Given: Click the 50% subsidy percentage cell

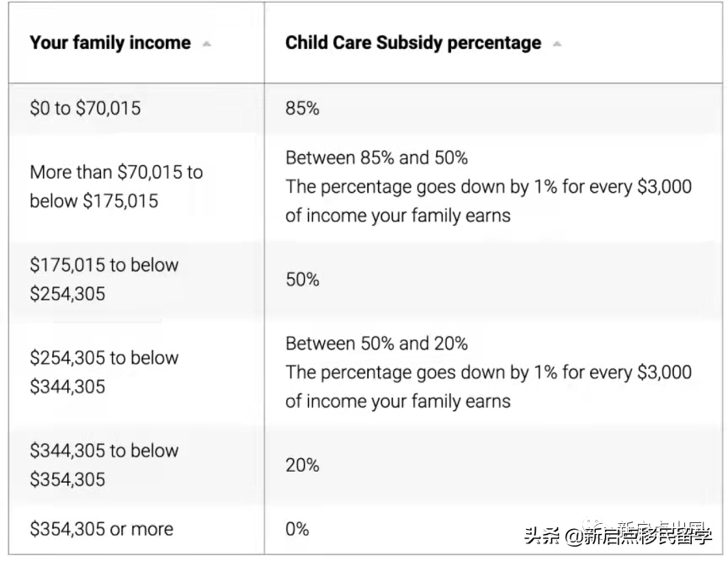Looking at the screenshot, I should (x=302, y=280).
